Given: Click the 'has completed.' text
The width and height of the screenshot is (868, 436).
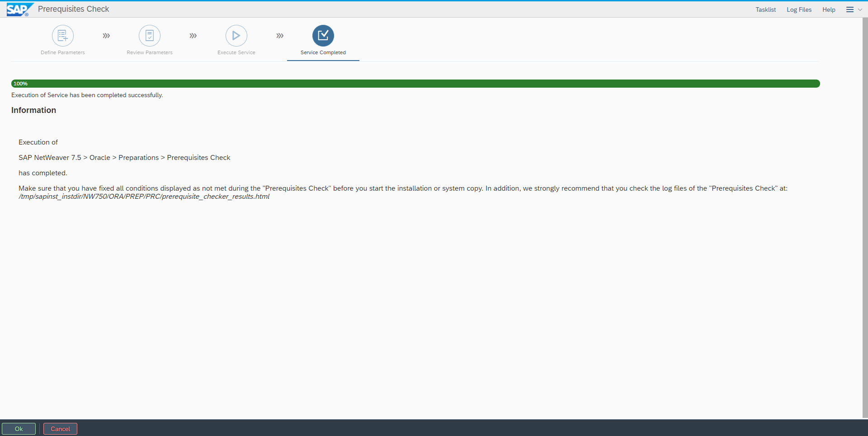Looking at the screenshot, I should pyautogui.click(x=43, y=173).
